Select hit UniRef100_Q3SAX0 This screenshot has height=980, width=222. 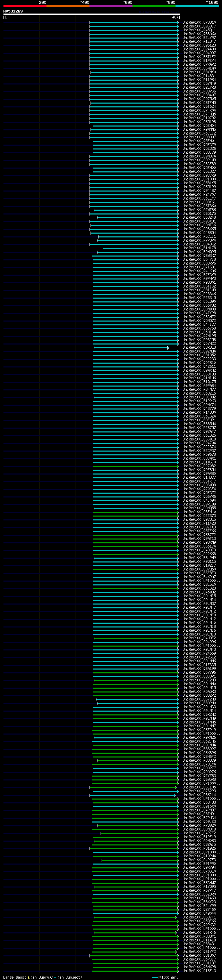point(199,34)
